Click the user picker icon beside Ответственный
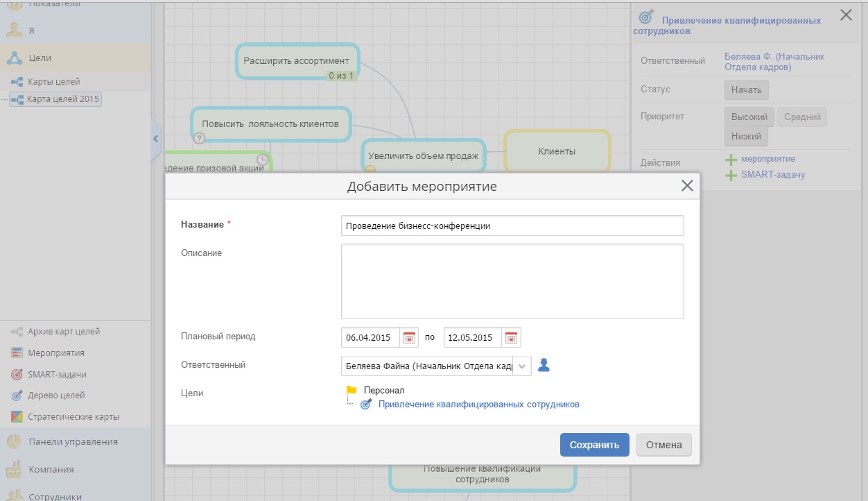 pos(544,365)
